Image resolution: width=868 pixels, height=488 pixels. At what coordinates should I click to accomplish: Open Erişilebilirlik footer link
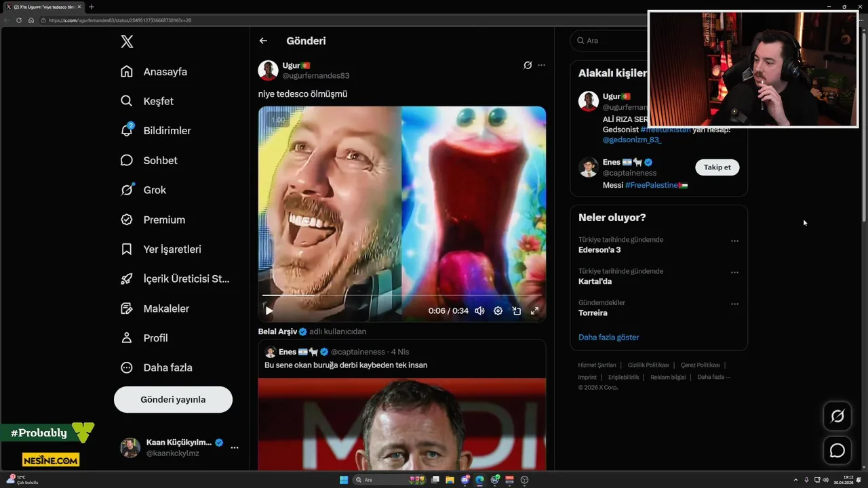[x=623, y=377]
